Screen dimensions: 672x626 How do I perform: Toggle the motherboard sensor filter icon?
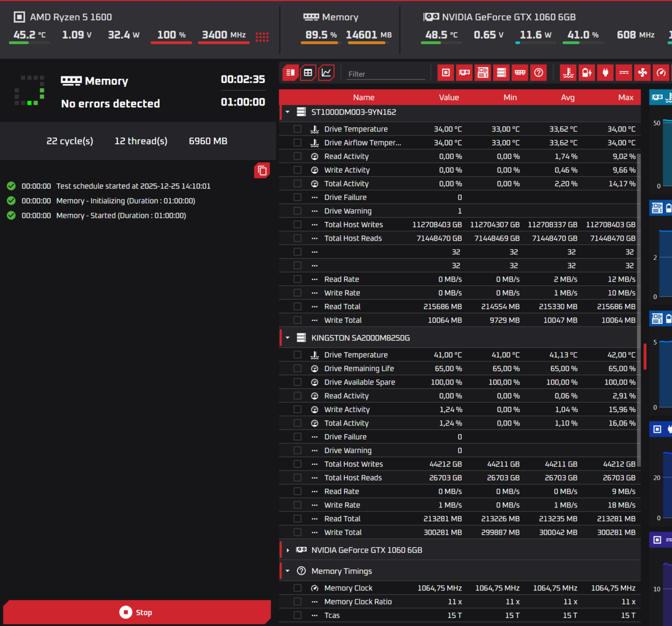[x=483, y=72]
